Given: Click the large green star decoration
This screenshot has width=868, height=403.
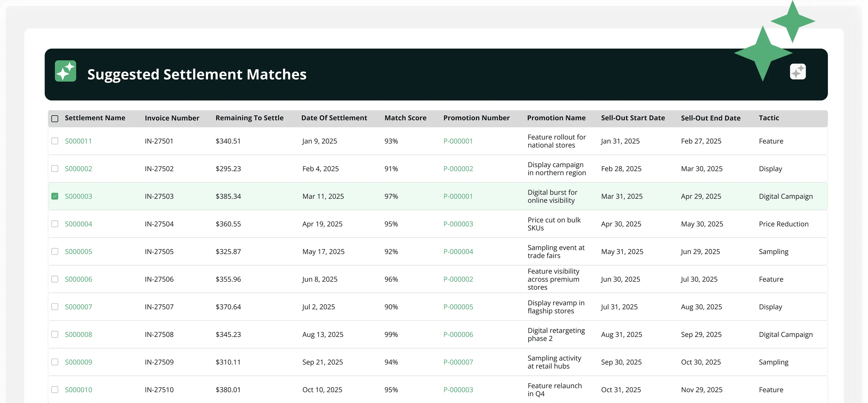Looking at the screenshot, I should click(763, 53).
